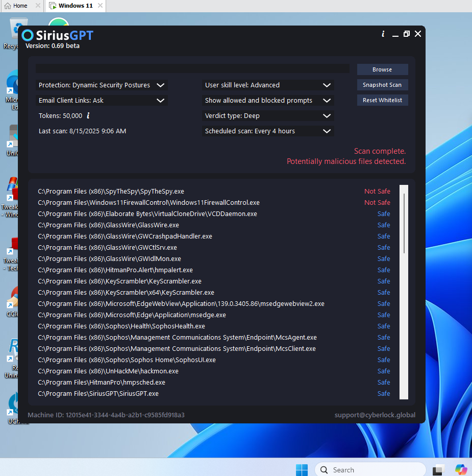Close the SiriusGPT window
Viewport: 472px width, 476px height.
(418, 34)
